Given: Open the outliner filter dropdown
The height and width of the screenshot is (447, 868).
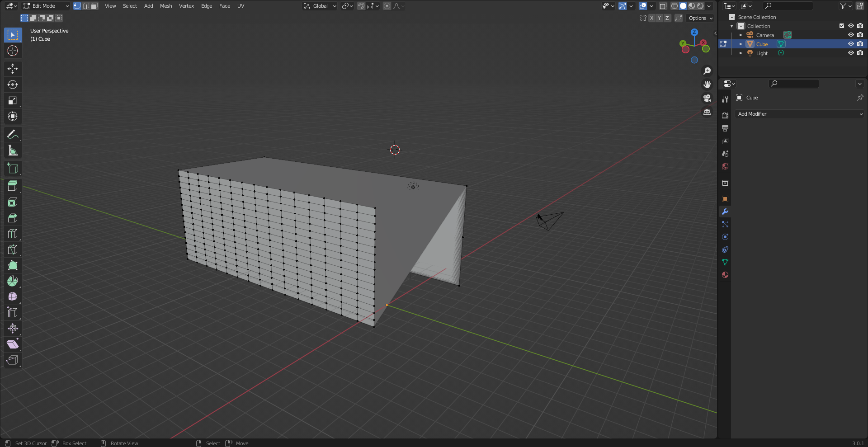Looking at the screenshot, I should point(845,6).
